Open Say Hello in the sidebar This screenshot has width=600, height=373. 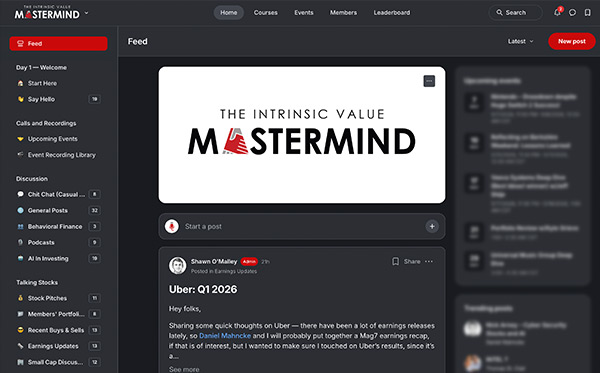coord(59,99)
